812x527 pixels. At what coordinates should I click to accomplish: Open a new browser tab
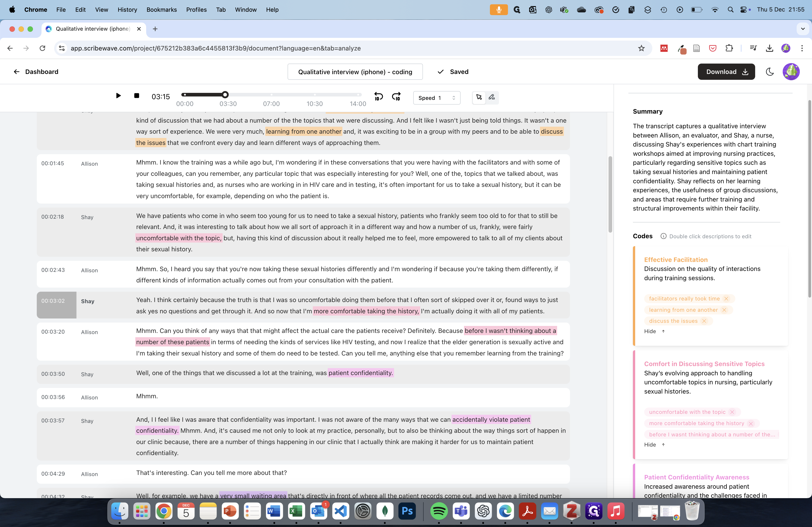click(x=155, y=29)
